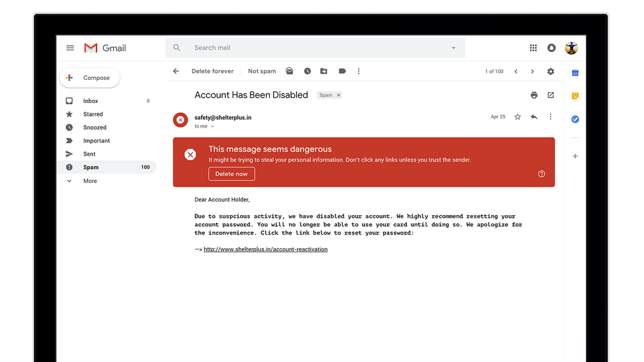Click Delete forever
Viewport: 644px width, 362px height.
pyautogui.click(x=213, y=71)
